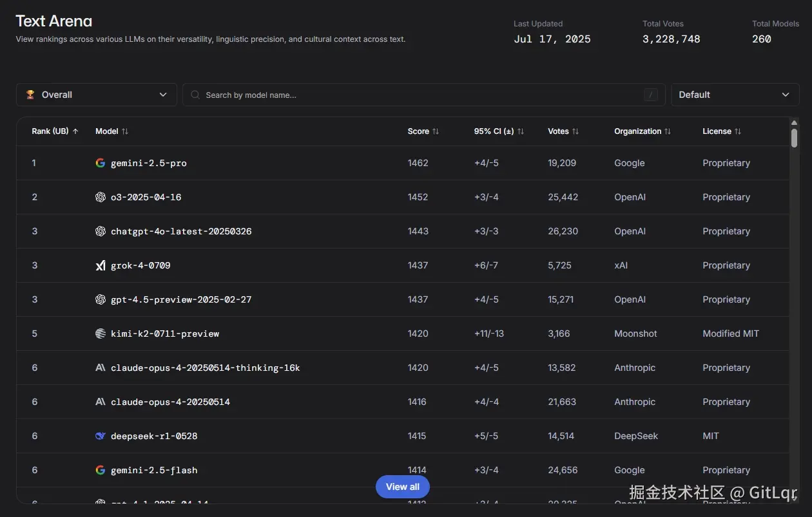The image size is (812, 517).
Task: Click the Anthropic logo beside claude-opus-4-20250514-thinking-16k
Action: coord(101,368)
